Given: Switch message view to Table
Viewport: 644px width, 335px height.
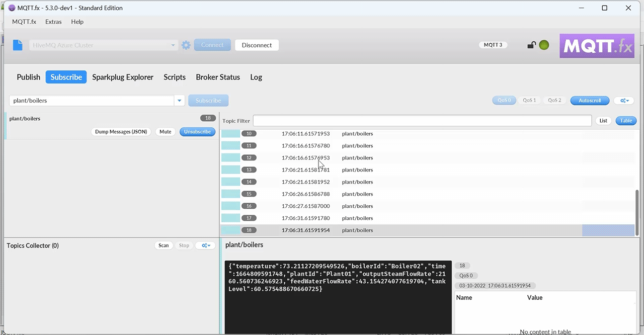Looking at the screenshot, I should (626, 121).
